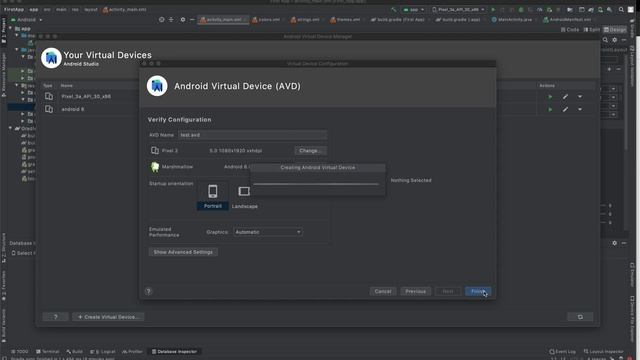
Task: Collapse the Gradle Scripts tree node
Action: (11, 128)
